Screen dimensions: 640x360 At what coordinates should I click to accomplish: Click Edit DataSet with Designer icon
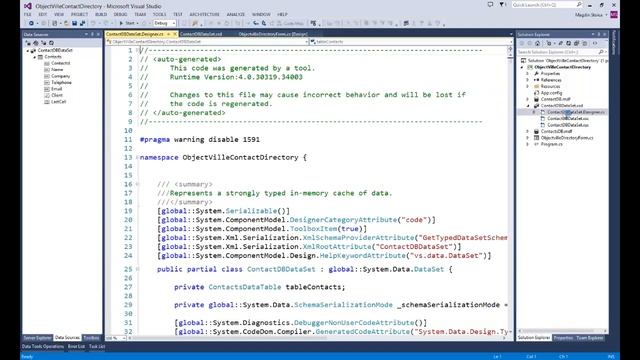pyautogui.click(x=36, y=42)
